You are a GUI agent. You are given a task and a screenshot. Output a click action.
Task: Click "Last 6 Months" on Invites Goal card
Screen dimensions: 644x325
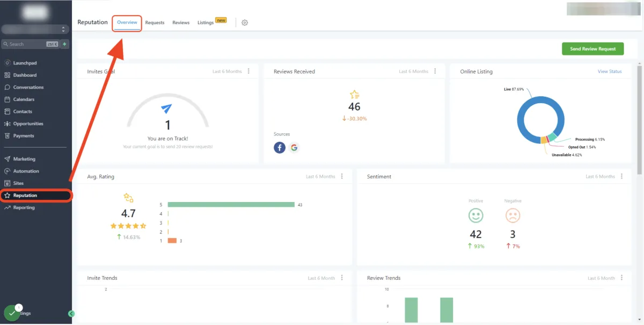[227, 71]
